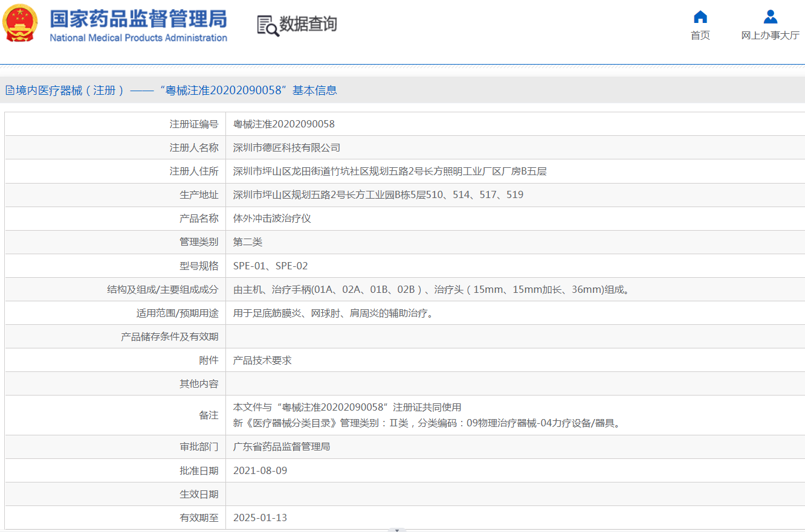Open the 网上办事大厅 link
The height and width of the screenshot is (532, 805).
(x=770, y=36)
